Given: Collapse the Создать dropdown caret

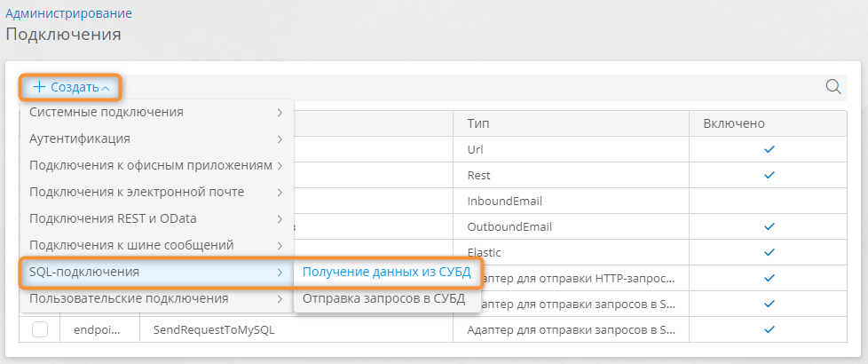Looking at the screenshot, I should (106, 88).
